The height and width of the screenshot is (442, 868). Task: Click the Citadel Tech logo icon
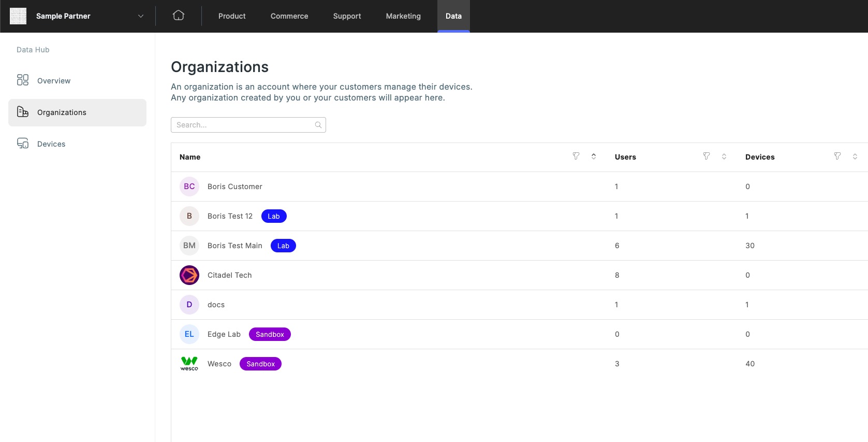point(189,275)
